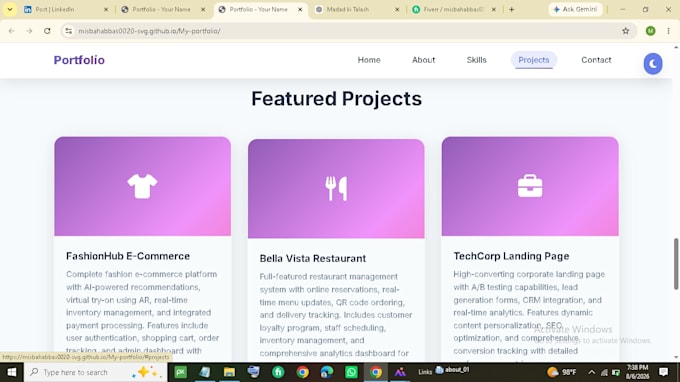Click the scrollbar down arrow
The height and width of the screenshot is (382, 680).
tap(676, 357)
